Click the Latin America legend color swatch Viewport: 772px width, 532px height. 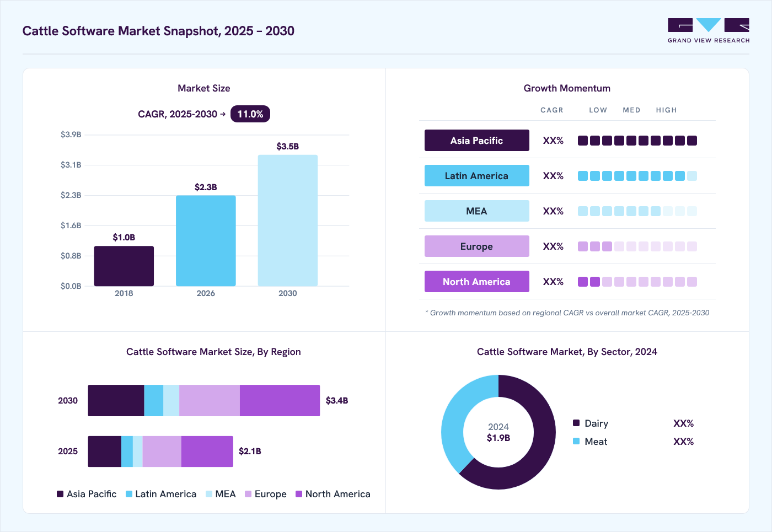pos(129,494)
